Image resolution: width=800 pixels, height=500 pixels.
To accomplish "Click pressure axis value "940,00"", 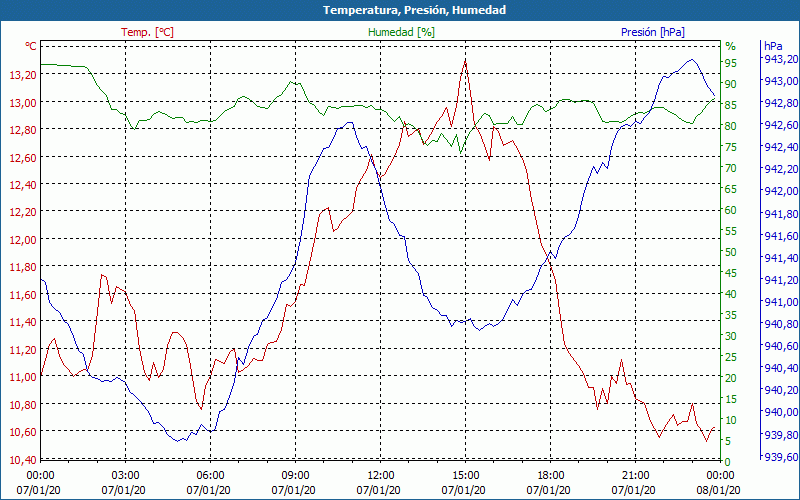I will click(x=782, y=412).
